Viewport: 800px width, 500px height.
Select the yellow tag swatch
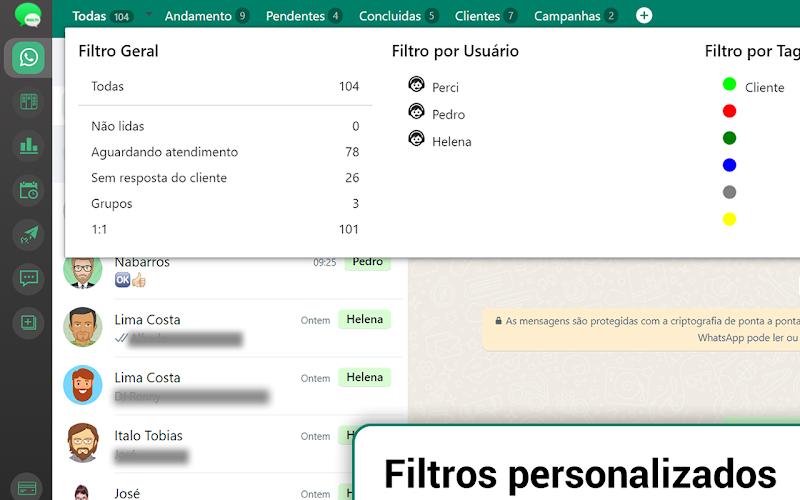click(x=730, y=219)
